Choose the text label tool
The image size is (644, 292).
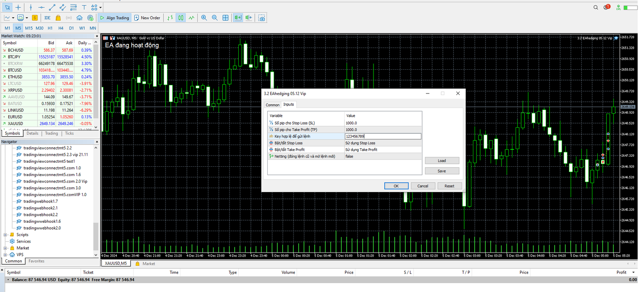(x=84, y=7)
